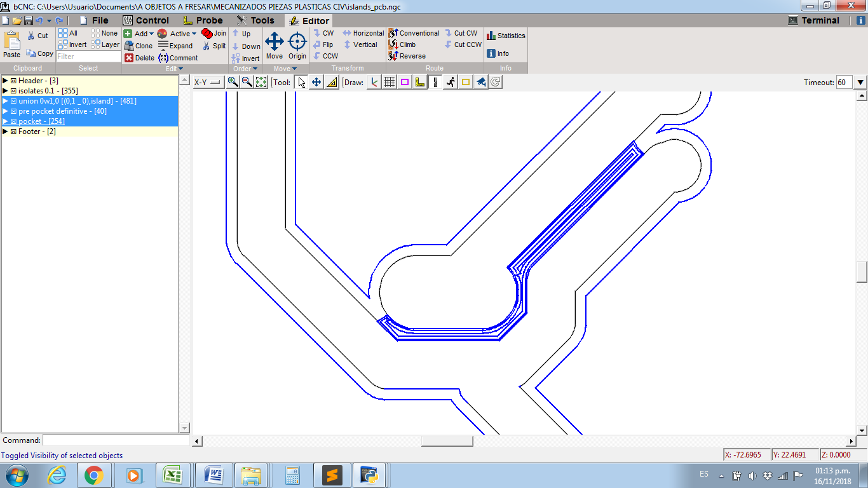Choose the pointer select tool
The width and height of the screenshot is (868, 488).
[302, 82]
